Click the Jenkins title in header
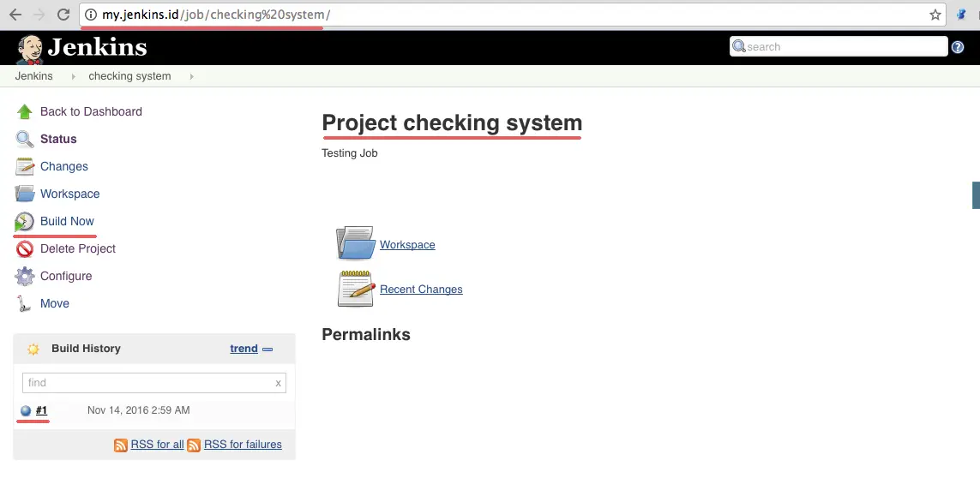The image size is (980, 490). point(98,47)
